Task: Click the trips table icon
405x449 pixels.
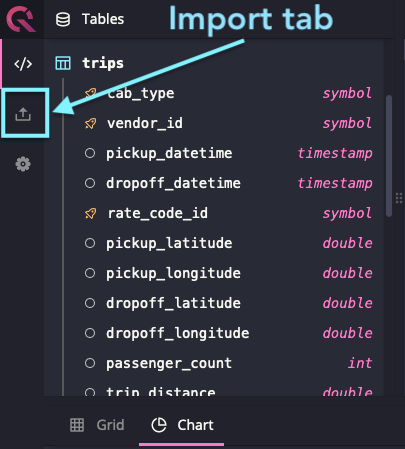Action: click(63, 63)
